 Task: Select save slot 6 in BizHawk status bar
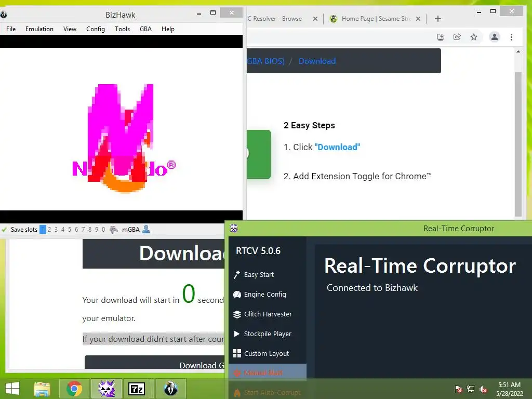[76, 230]
